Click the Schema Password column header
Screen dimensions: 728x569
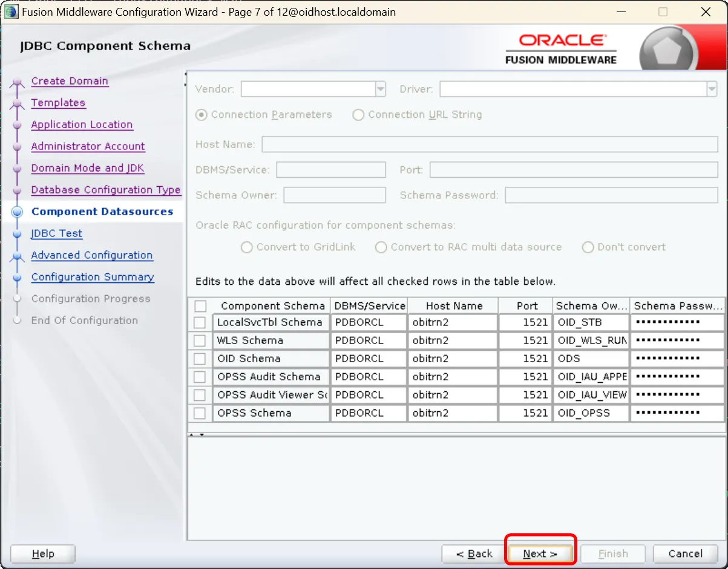677,306
